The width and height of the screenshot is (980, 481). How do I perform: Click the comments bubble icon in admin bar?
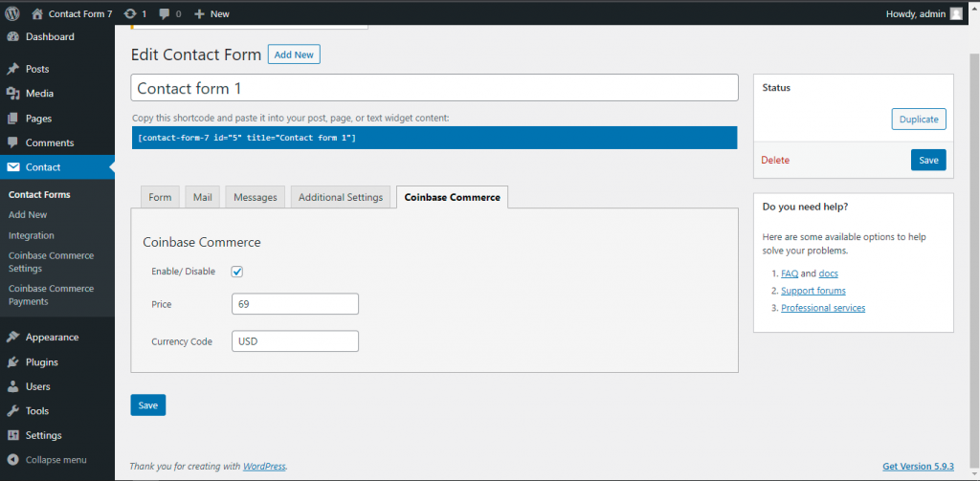click(165, 14)
